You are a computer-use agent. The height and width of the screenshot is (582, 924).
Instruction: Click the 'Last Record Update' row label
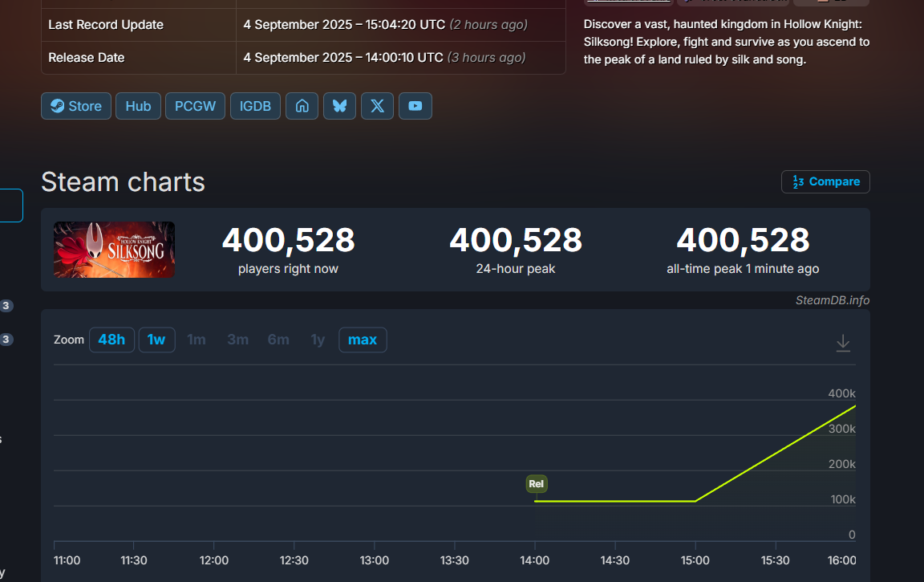click(x=106, y=25)
